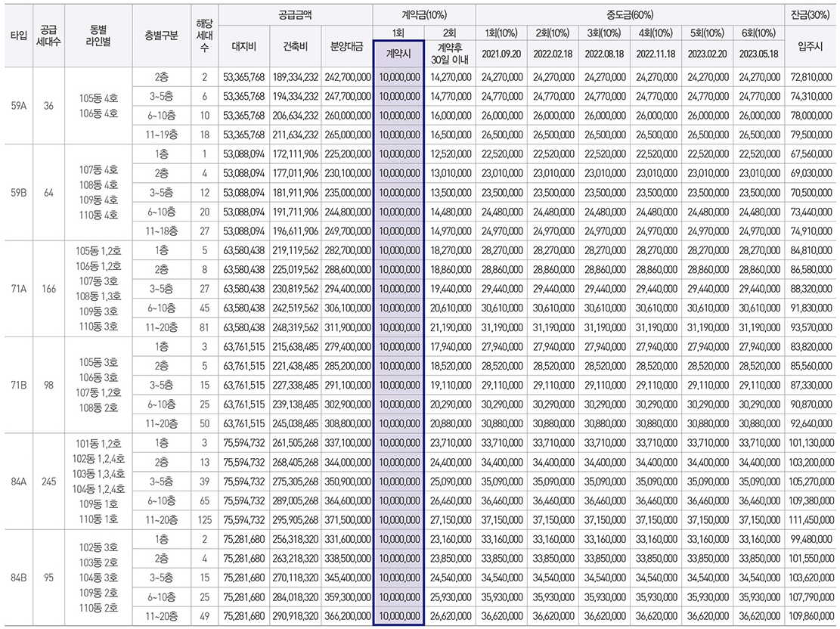Screen dimensions: 840x629
Task: Select the 102동 1,2,4호 line entry
Action: [x=98, y=459]
